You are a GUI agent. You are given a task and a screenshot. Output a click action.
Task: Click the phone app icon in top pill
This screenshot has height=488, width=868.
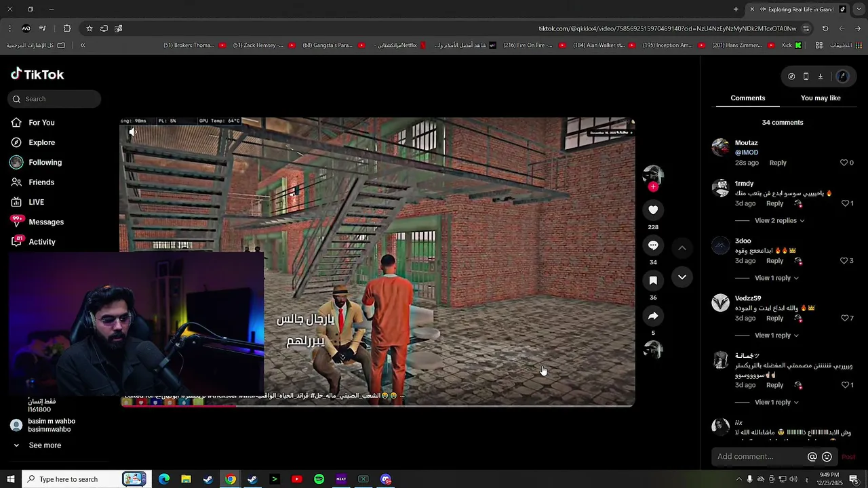point(806,77)
